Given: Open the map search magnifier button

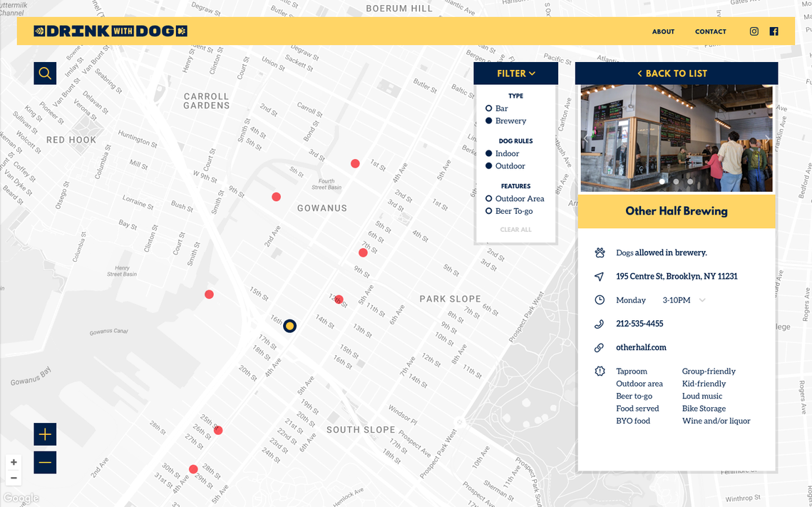Looking at the screenshot, I should point(45,73).
